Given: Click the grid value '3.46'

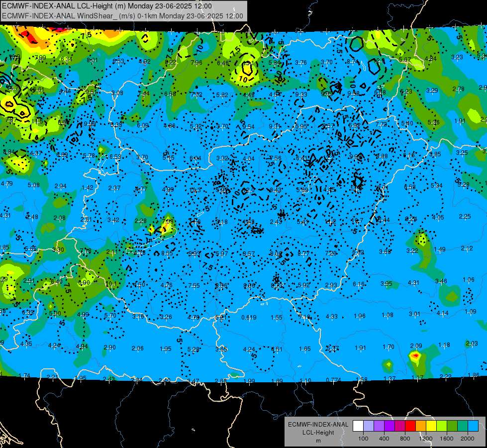Looking at the screenshot, I should pos(441,281).
